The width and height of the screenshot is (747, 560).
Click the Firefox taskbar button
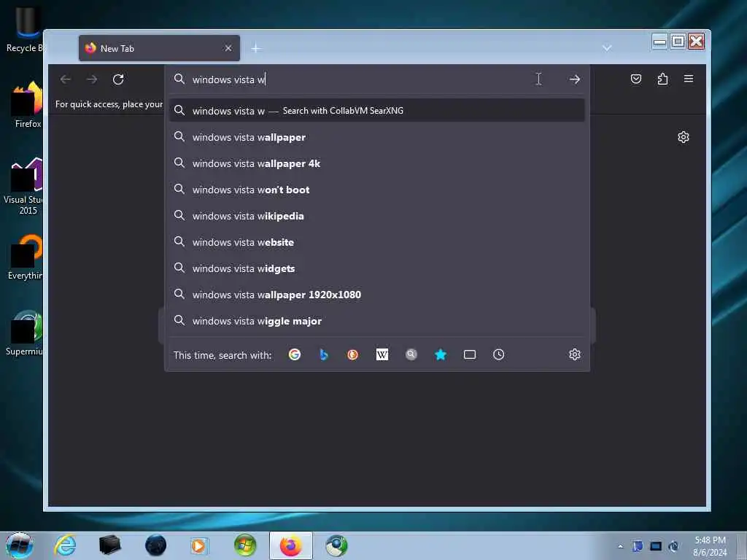[290, 545]
